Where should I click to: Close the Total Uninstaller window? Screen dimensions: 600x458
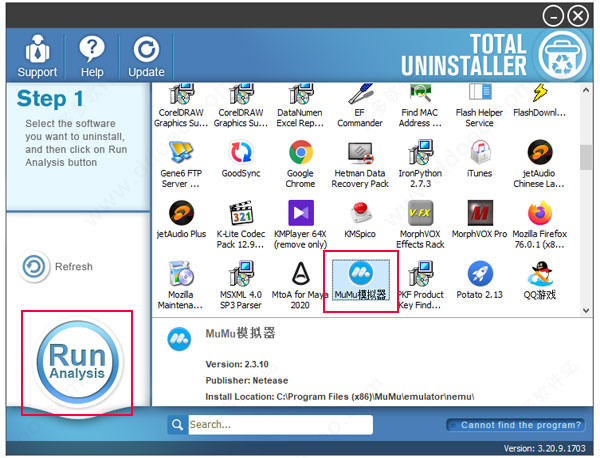[578, 16]
